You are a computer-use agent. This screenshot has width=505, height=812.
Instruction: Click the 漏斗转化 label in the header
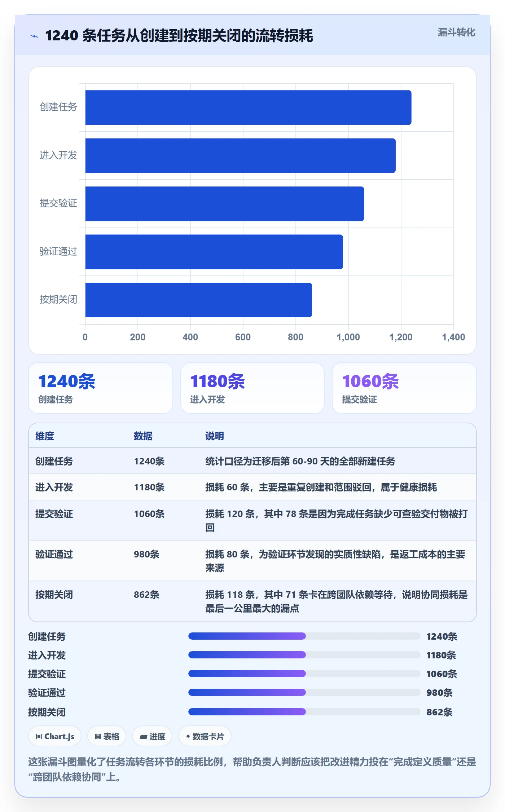pyautogui.click(x=456, y=32)
